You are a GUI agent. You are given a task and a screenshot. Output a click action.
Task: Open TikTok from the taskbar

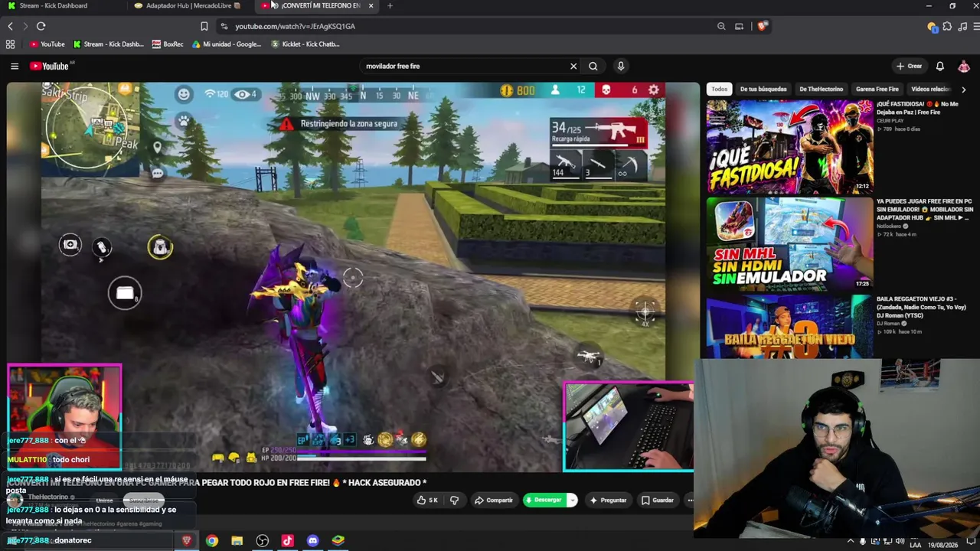pos(288,541)
